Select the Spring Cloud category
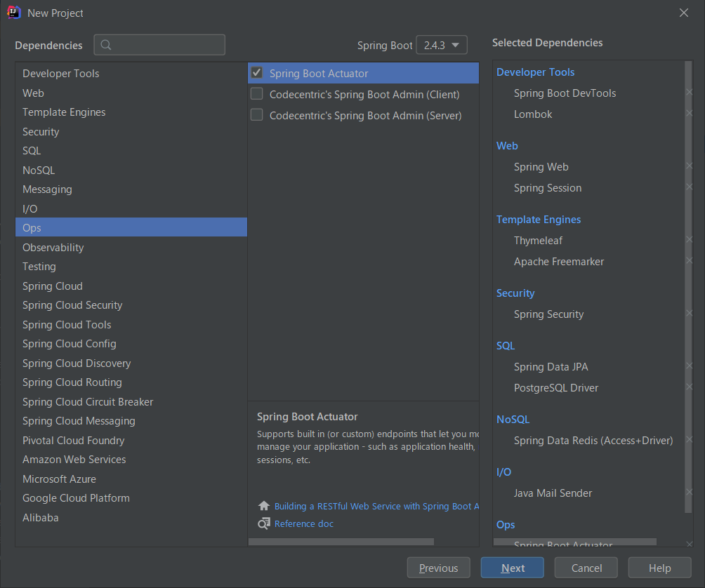Viewport: 705px width, 588px height. [131, 286]
